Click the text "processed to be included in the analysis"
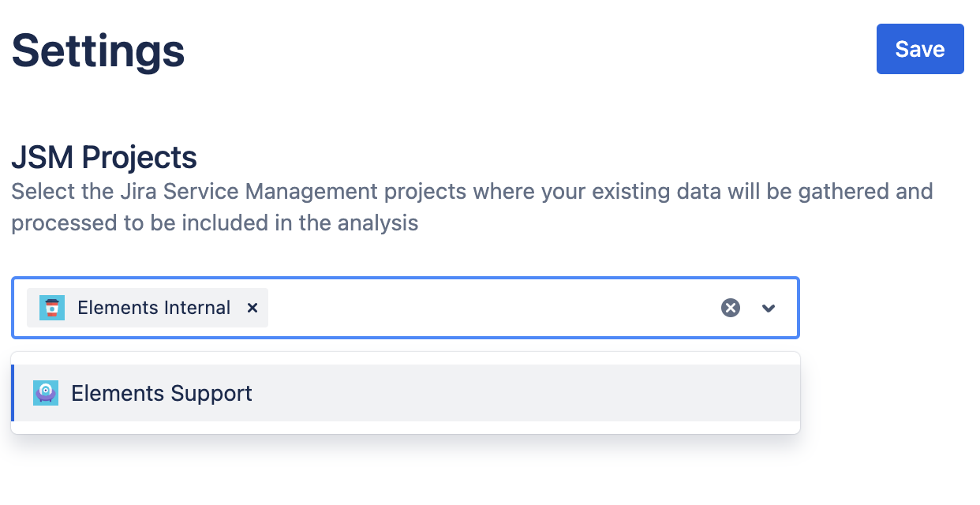This screenshot has width=980, height=505. click(x=215, y=223)
